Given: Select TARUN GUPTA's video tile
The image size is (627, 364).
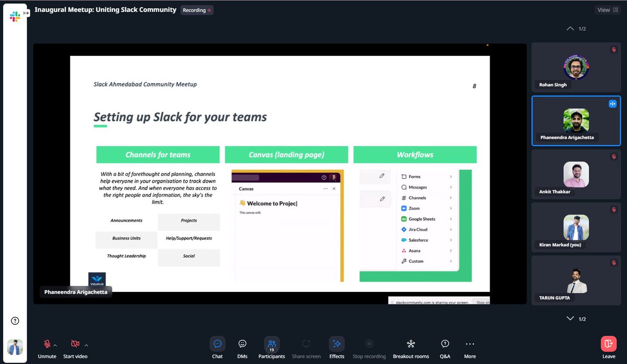Looking at the screenshot, I should pos(576,280).
